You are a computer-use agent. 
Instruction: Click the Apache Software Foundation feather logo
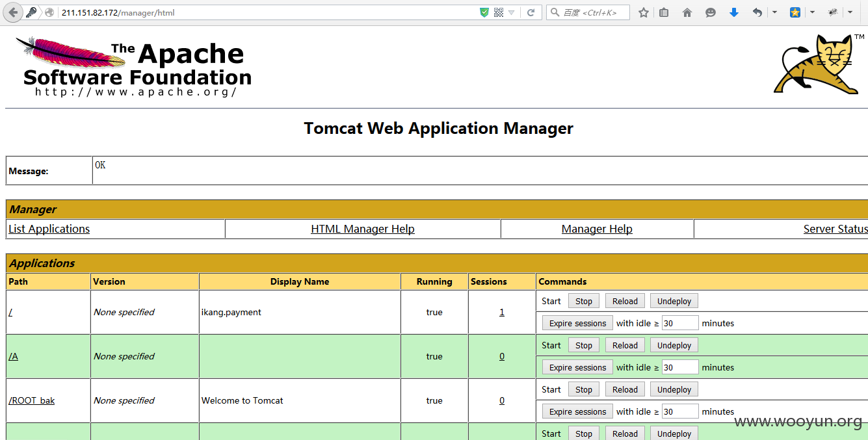tap(133, 66)
